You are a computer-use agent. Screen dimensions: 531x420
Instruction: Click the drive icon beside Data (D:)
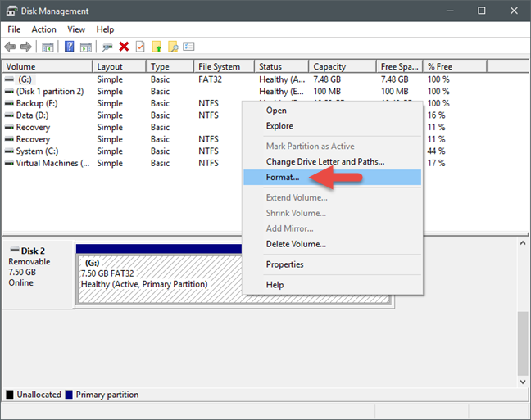point(9,115)
